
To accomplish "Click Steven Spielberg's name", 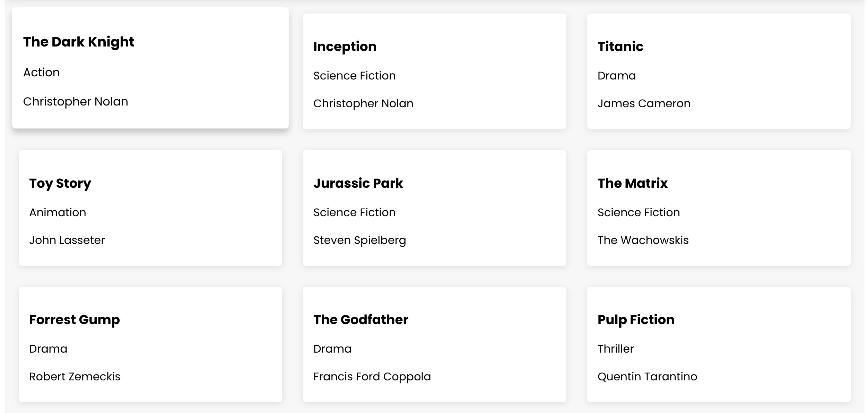I will click(359, 240).
